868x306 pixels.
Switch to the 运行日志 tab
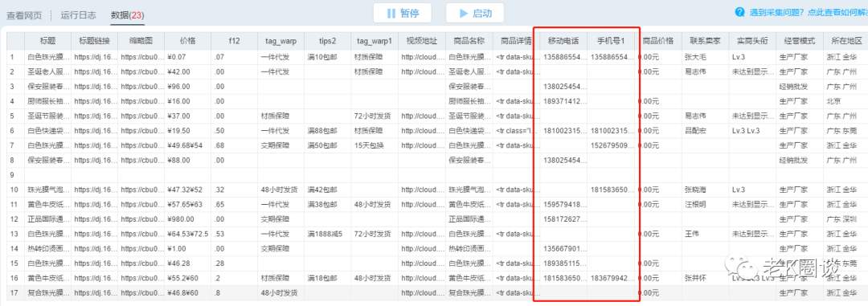79,15
